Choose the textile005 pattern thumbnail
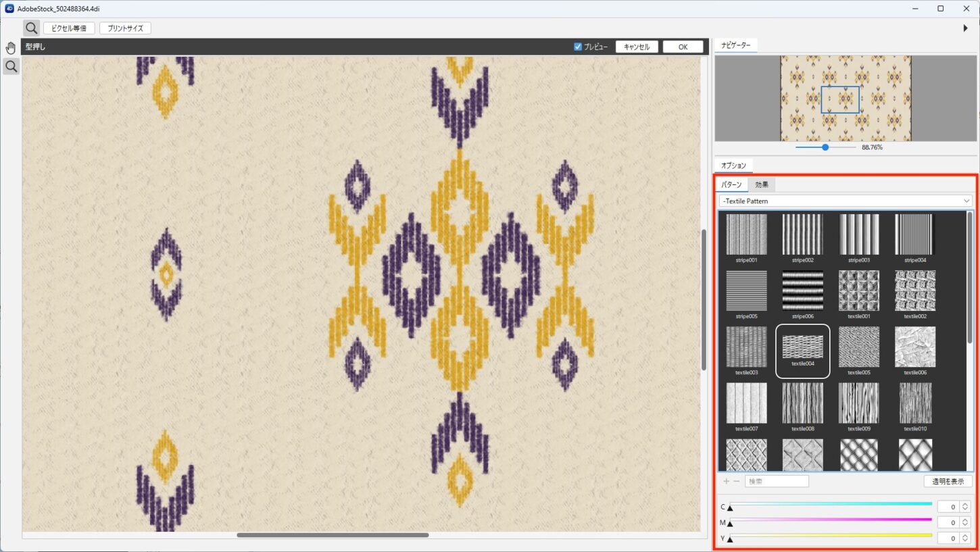 click(x=858, y=347)
